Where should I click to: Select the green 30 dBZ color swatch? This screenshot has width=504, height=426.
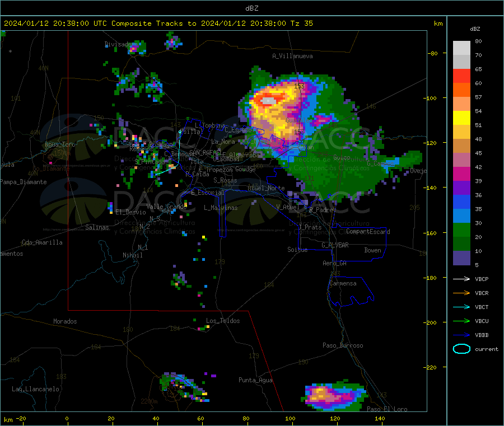pyautogui.click(x=461, y=230)
